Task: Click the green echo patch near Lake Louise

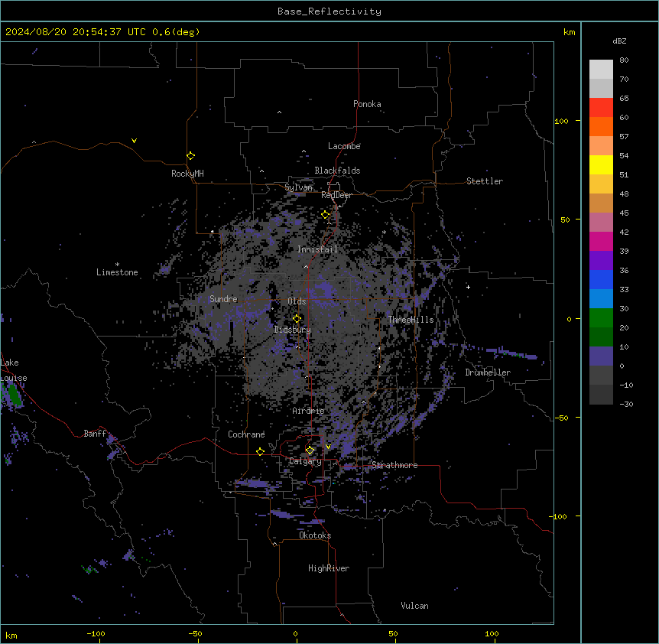Action: coord(14,395)
